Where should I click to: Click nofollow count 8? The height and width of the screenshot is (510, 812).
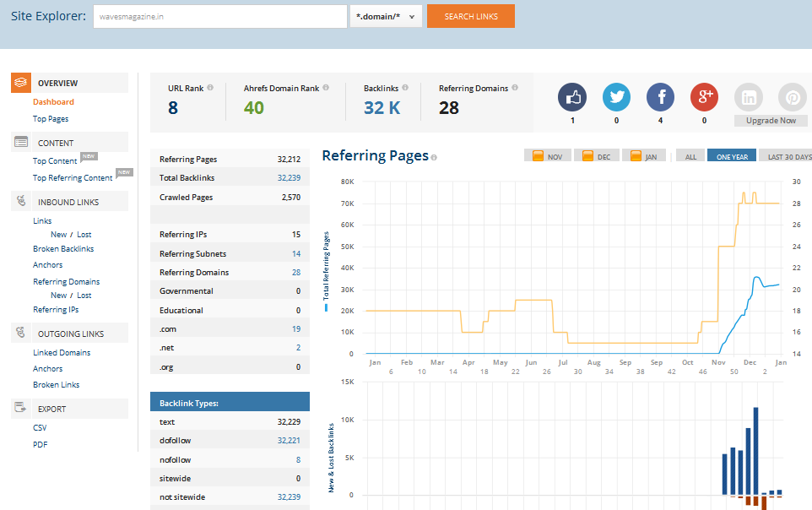[x=298, y=459]
